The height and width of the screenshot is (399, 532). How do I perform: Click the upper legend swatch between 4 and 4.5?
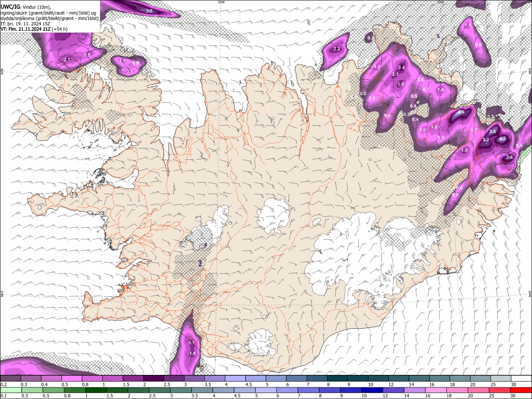[x=234, y=379]
